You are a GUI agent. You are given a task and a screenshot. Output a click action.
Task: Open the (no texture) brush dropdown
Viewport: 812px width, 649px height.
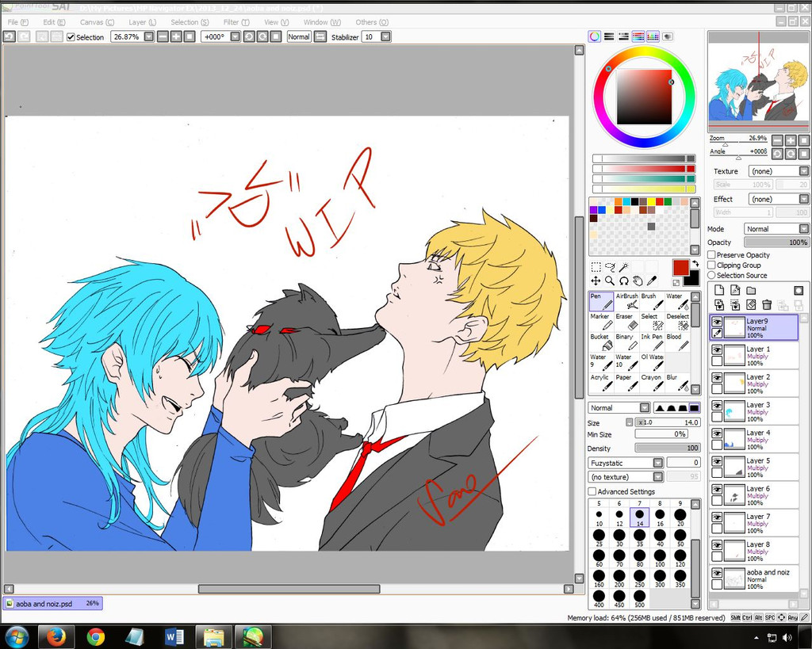626,477
